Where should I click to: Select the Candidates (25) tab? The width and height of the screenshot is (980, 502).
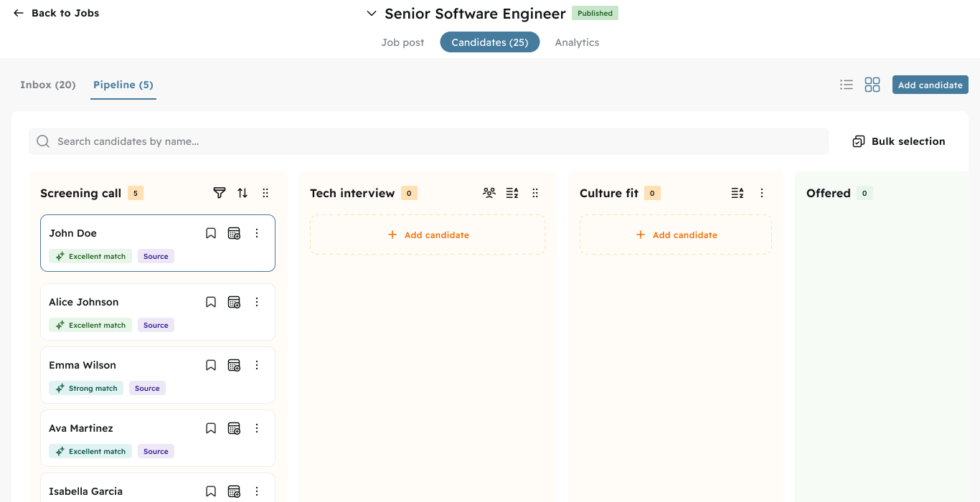pos(490,42)
